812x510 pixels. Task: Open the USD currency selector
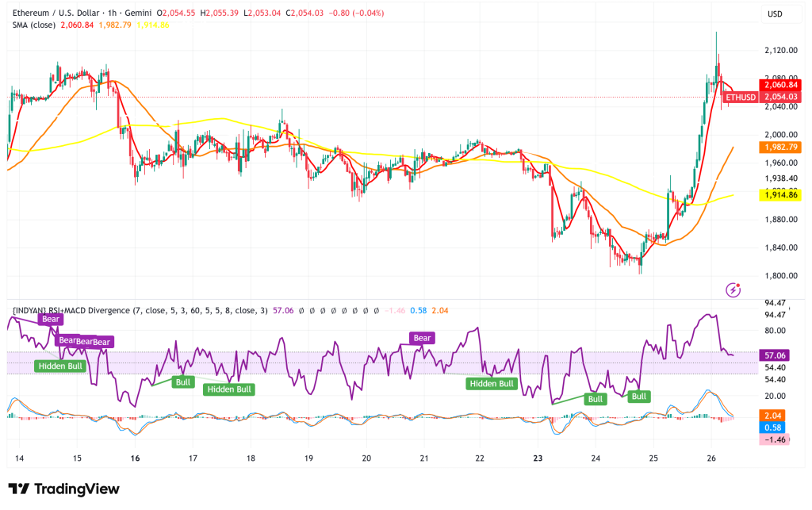click(x=776, y=13)
